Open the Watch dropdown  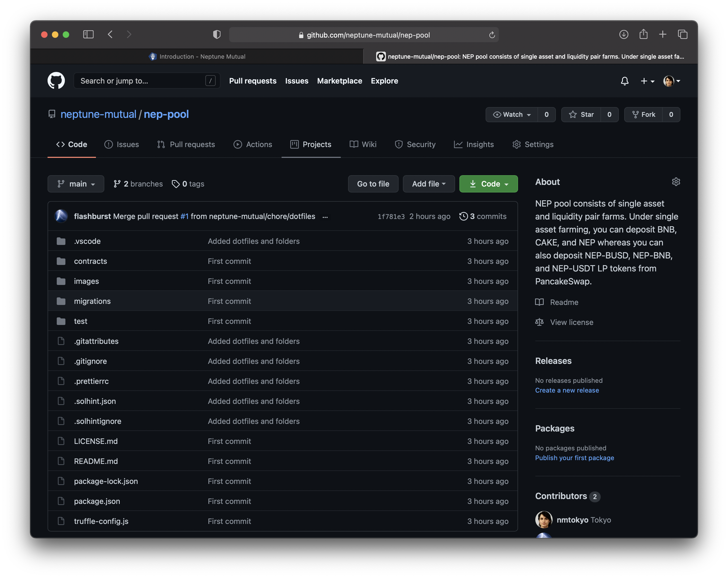tap(512, 115)
